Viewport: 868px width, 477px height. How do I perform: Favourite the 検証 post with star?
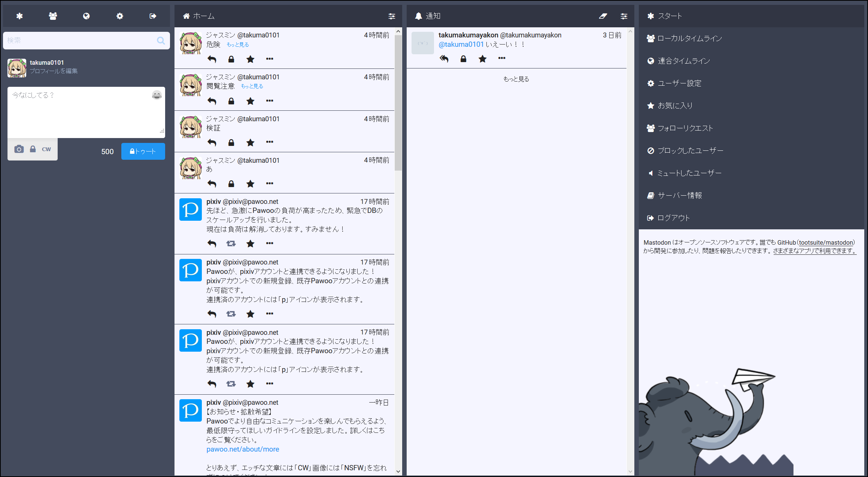click(x=250, y=143)
